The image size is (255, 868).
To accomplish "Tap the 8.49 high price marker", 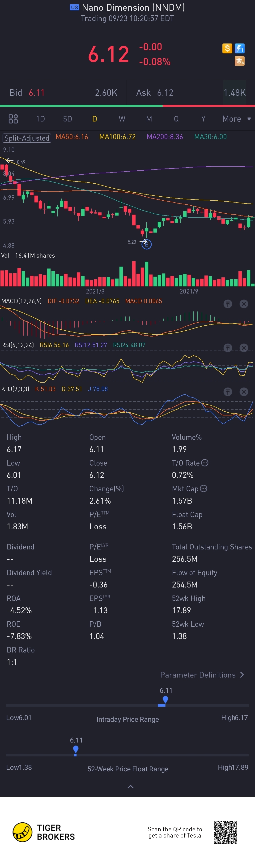I will coord(21,162).
